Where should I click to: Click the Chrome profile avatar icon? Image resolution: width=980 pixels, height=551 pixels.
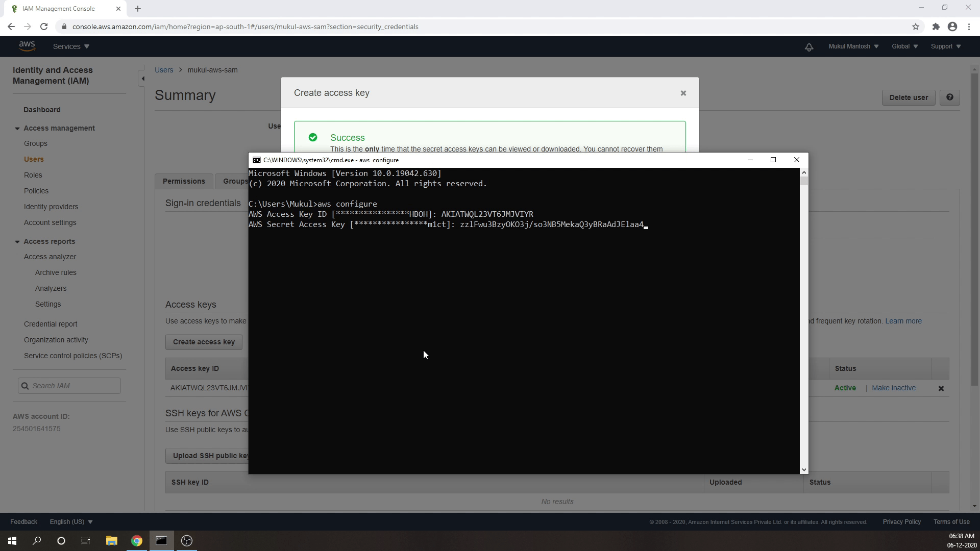pos(952,27)
